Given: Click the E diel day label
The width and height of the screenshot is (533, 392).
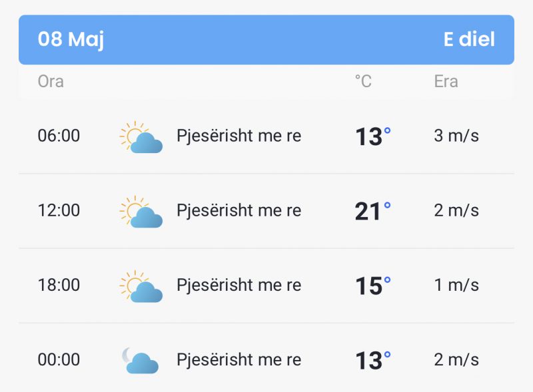Looking at the screenshot, I should click(x=469, y=39).
